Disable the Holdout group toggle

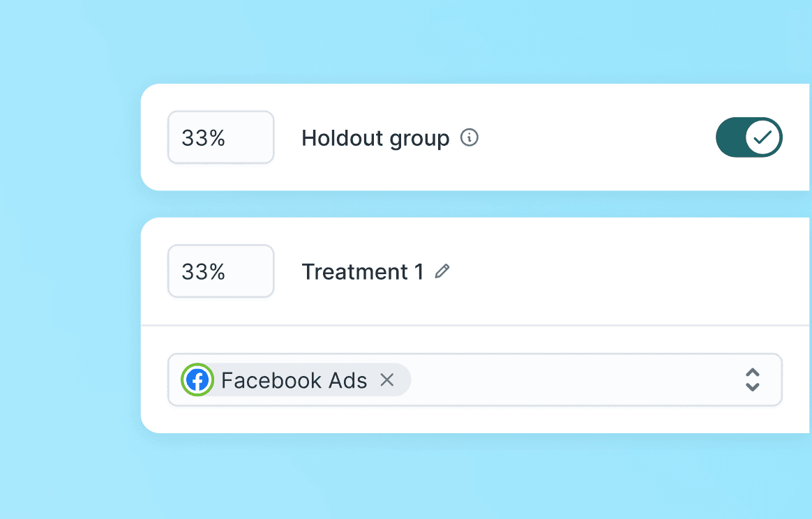749,137
